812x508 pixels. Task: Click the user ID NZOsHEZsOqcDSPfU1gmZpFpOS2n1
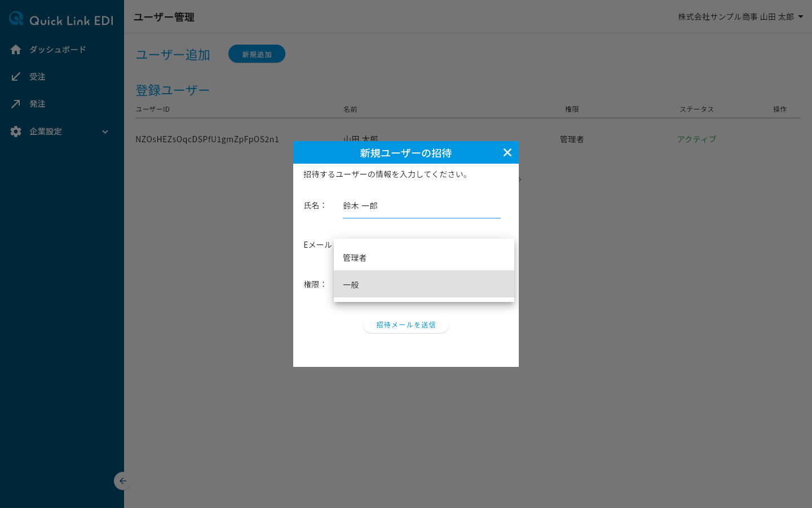pyautogui.click(x=208, y=139)
